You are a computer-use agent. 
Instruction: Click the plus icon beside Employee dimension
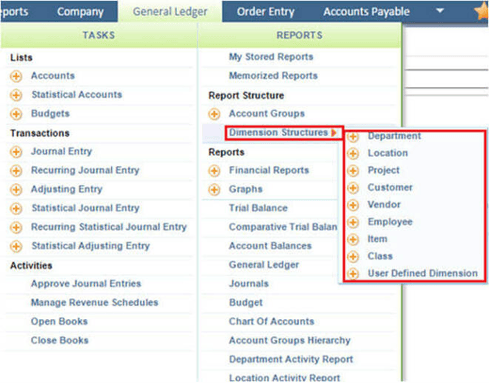[x=353, y=222]
